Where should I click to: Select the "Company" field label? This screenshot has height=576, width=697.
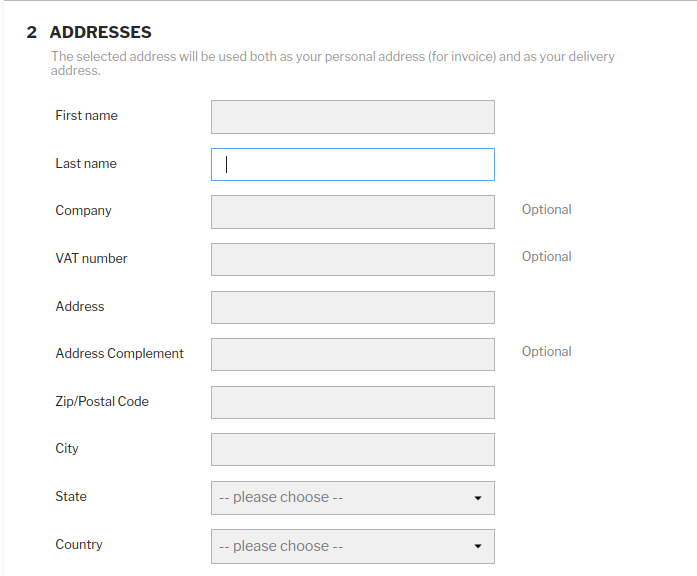pyautogui.click(x=83, y=211)
